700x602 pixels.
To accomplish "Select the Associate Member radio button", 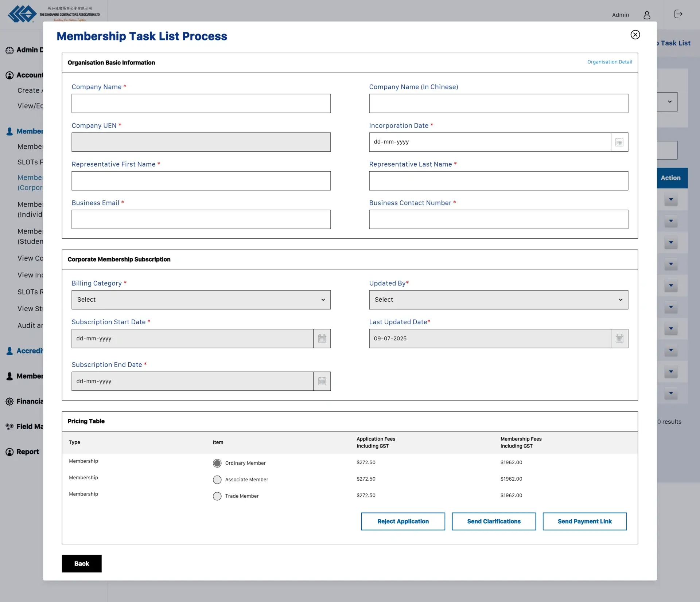I will click(x=217, y=480).
